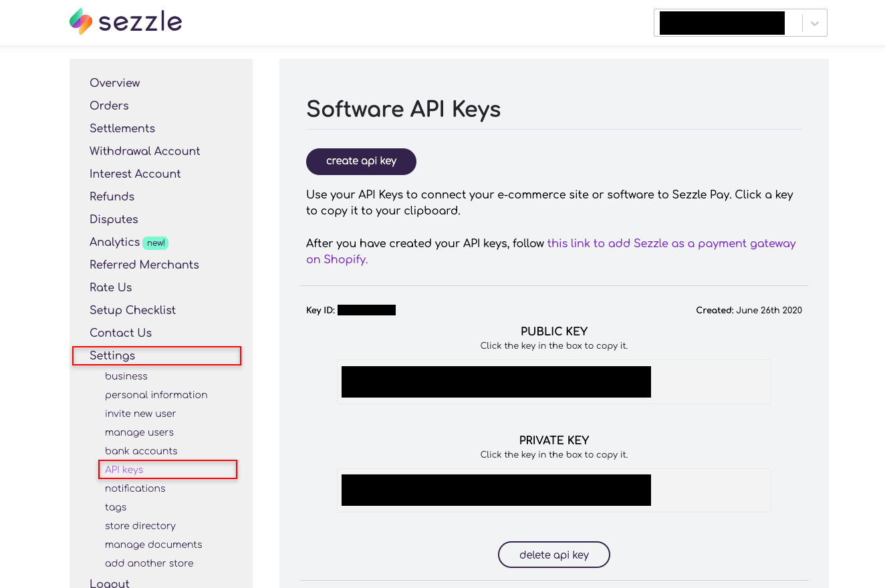The height and width of the screenshot is (588, 885).
Task: Select API keys in Settings submenu
Action: 124,470
